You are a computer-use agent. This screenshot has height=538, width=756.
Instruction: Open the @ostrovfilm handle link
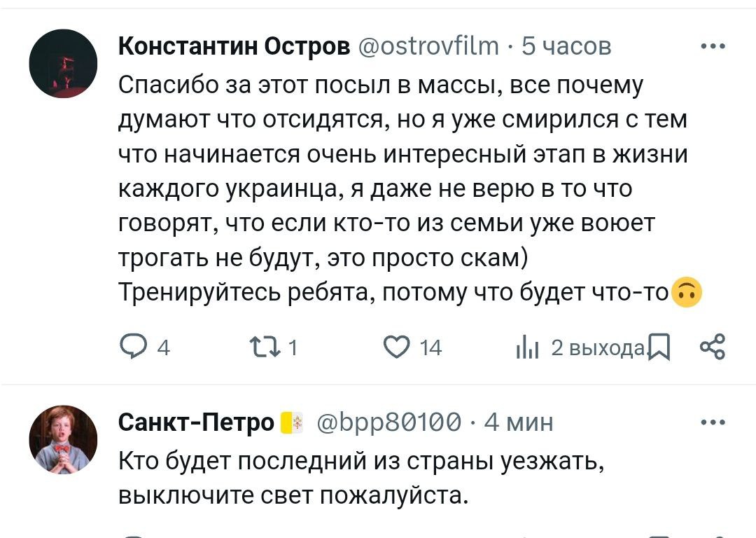[429, 47]
